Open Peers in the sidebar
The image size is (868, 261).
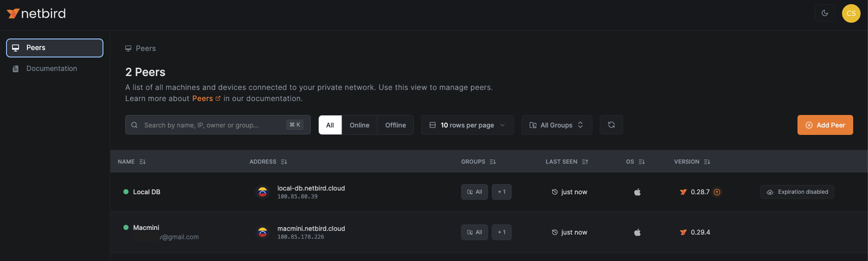55,48
